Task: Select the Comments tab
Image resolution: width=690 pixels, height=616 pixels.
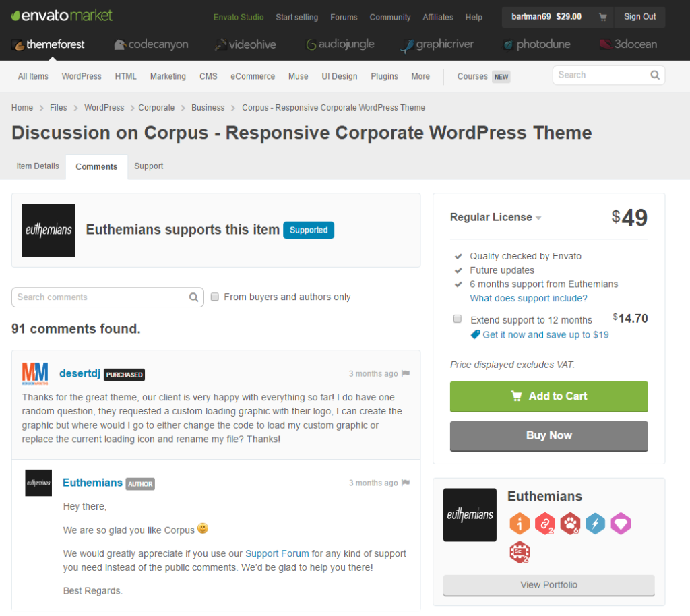Action: (x=96, y=167)
